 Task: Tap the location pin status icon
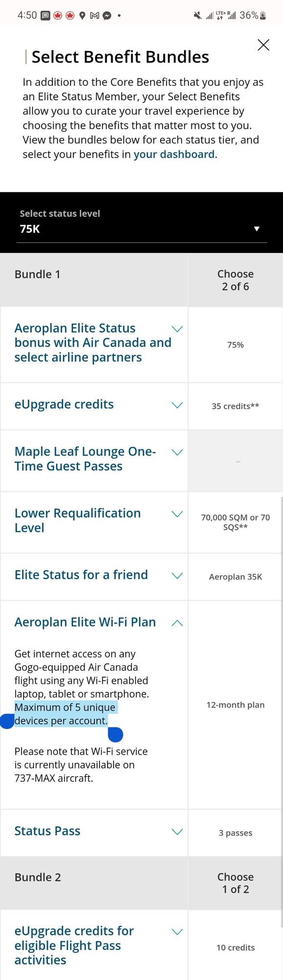82,16
